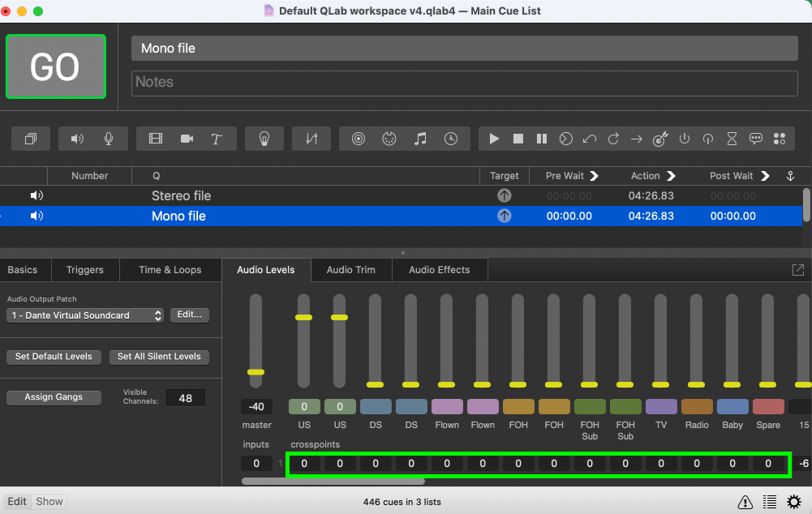
Task: Open the Audio Output Patch dropdown
Action: click(x=85, y=315)
